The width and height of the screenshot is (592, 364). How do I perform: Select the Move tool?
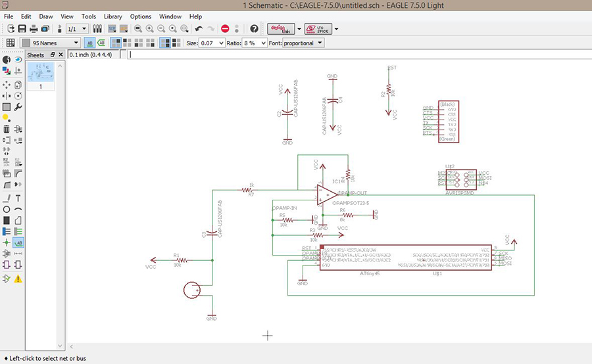[7, 85]
